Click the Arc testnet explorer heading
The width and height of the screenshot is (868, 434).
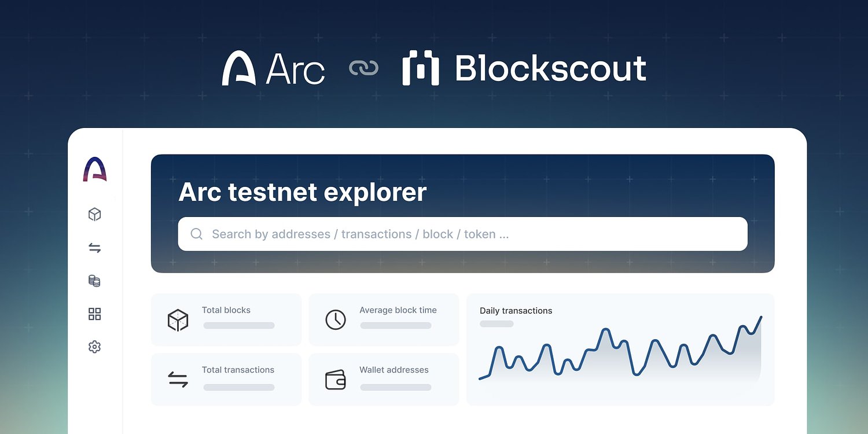pos(303,192)
